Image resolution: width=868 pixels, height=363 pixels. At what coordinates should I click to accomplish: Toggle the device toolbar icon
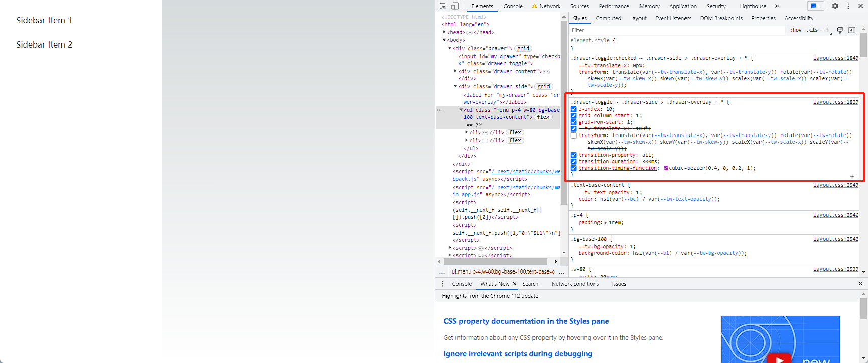coord(455,6)
